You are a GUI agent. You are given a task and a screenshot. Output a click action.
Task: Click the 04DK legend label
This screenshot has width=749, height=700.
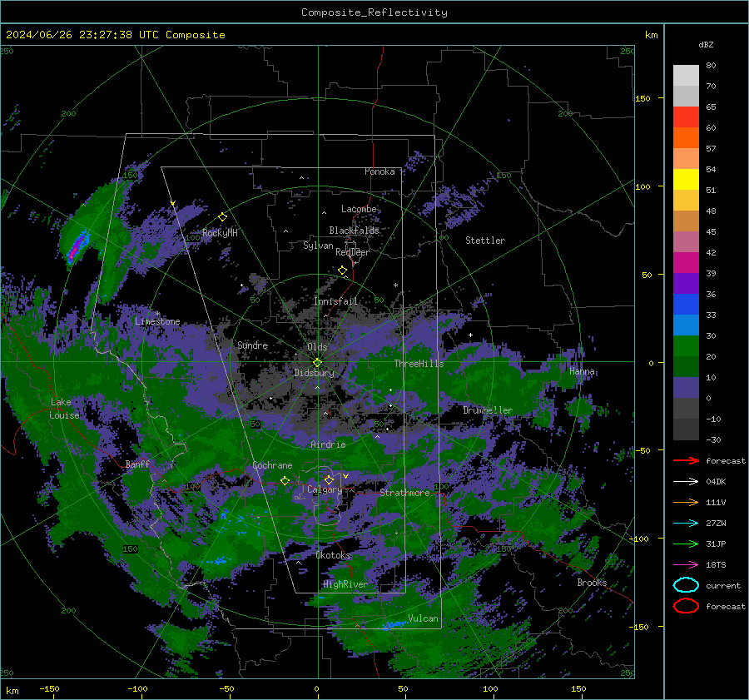click(716, 482)
